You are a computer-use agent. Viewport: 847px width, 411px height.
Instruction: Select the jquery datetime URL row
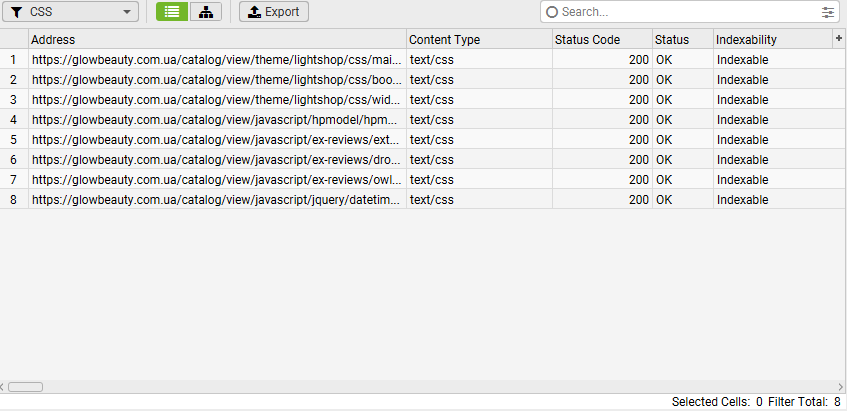[216, 199]
